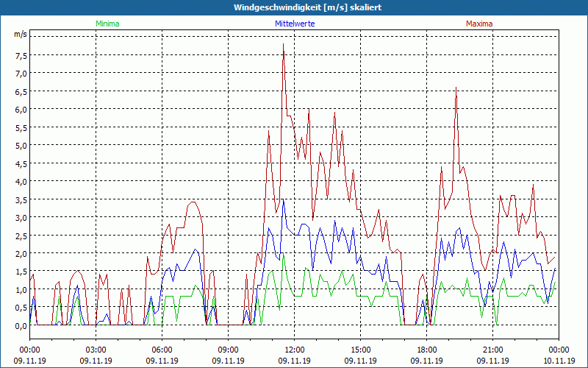Click the 03:00 time axis label
This screenshot has width=588, height=368.
(96, 350)
